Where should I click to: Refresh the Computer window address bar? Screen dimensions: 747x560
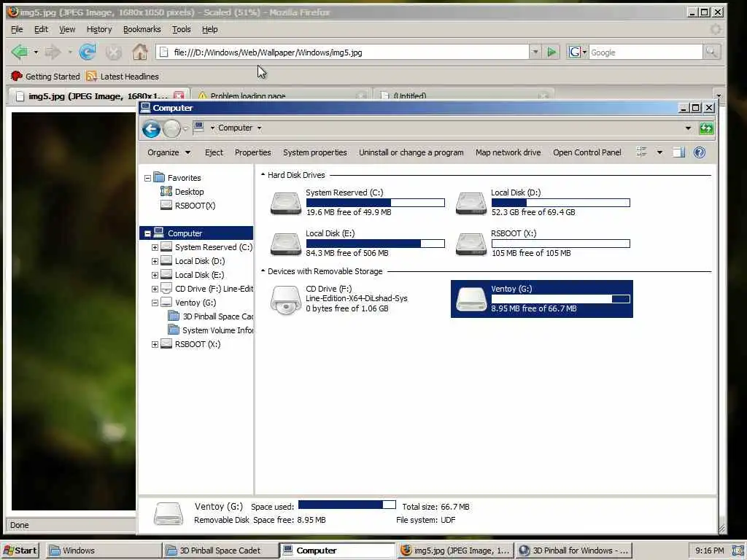pyautogui.click(x=706, y=128)
